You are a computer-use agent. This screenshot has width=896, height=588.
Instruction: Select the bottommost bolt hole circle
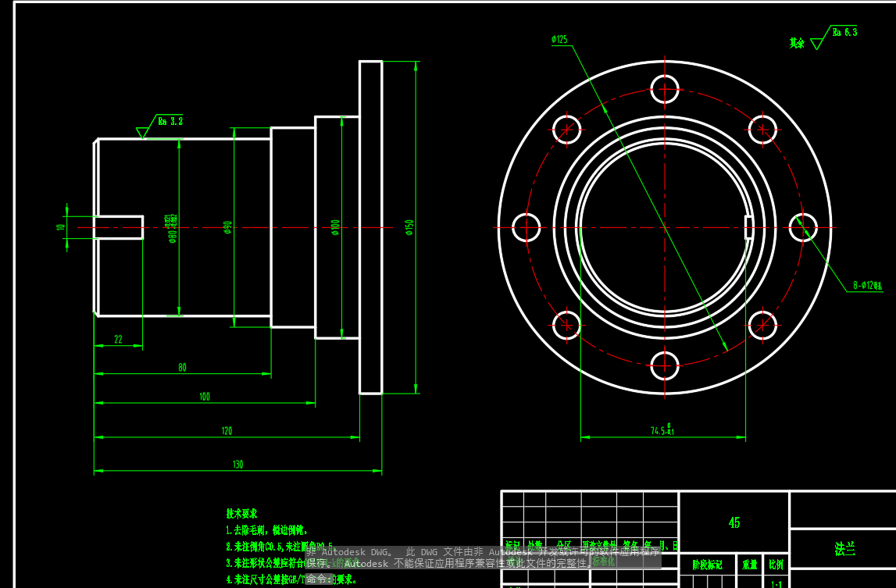pos(665,365)
